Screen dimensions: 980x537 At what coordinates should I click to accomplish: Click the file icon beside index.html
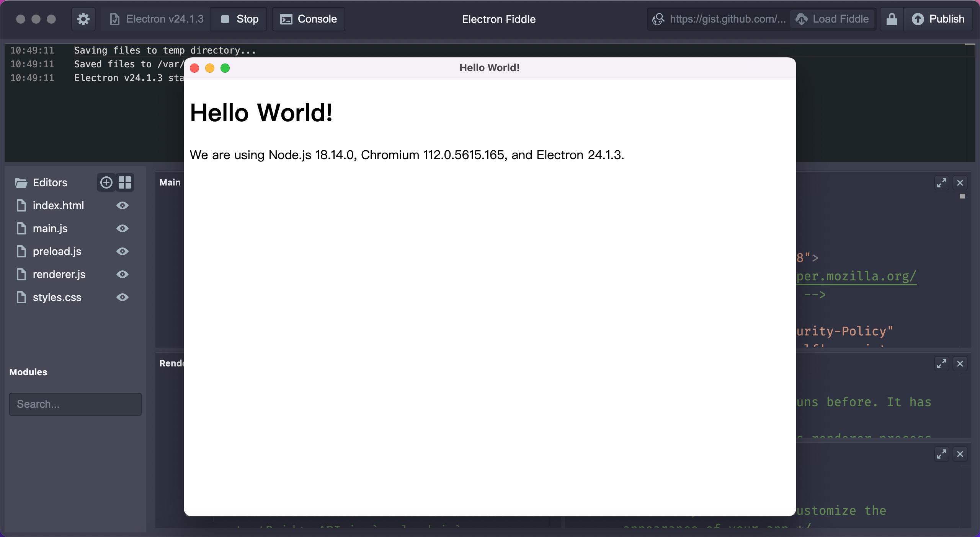coord(21,205)
